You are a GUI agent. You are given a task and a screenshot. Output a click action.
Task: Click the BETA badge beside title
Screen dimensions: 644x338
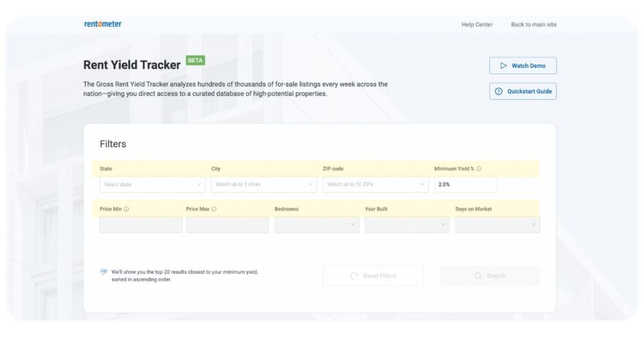click(195, 61)
